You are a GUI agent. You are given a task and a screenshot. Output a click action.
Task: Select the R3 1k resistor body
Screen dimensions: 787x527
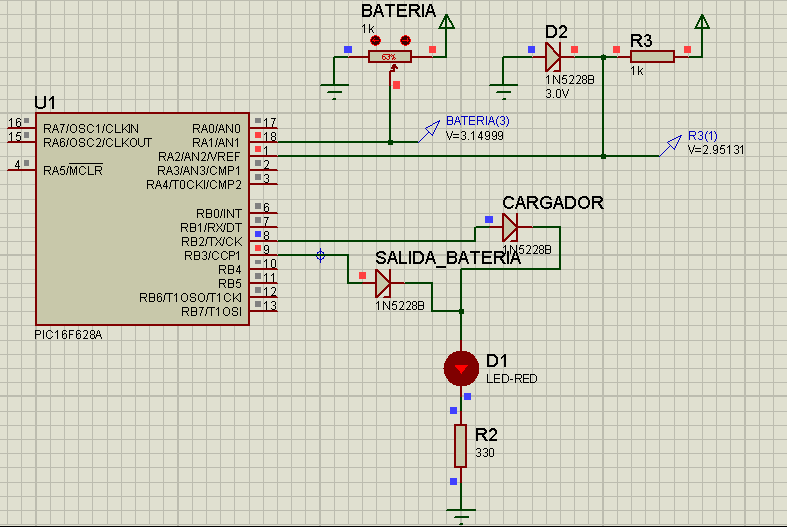tap(652, 57)
